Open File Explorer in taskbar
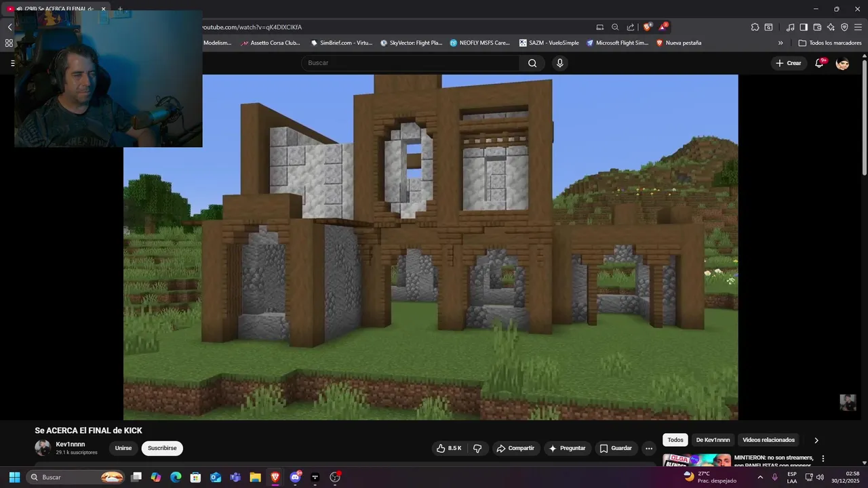The width and height of the screenshot is (868, 488). [x=255, y=477]
